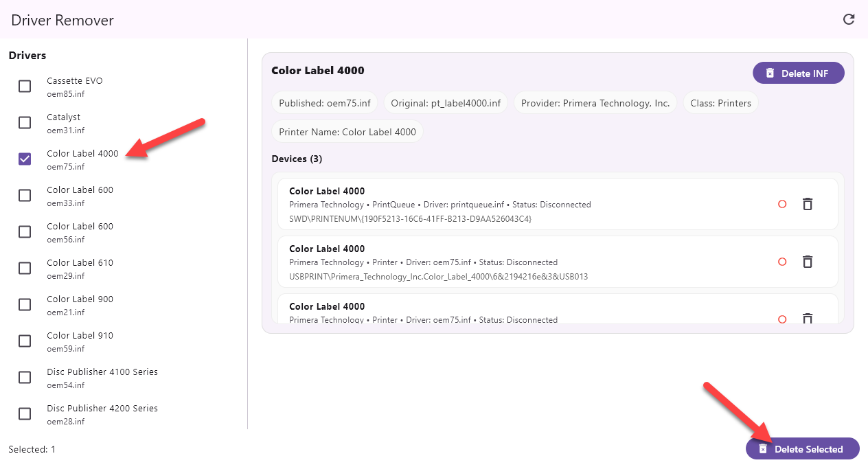
Task: Click the Published: oem75.inf chip
Action: point(325,103)
